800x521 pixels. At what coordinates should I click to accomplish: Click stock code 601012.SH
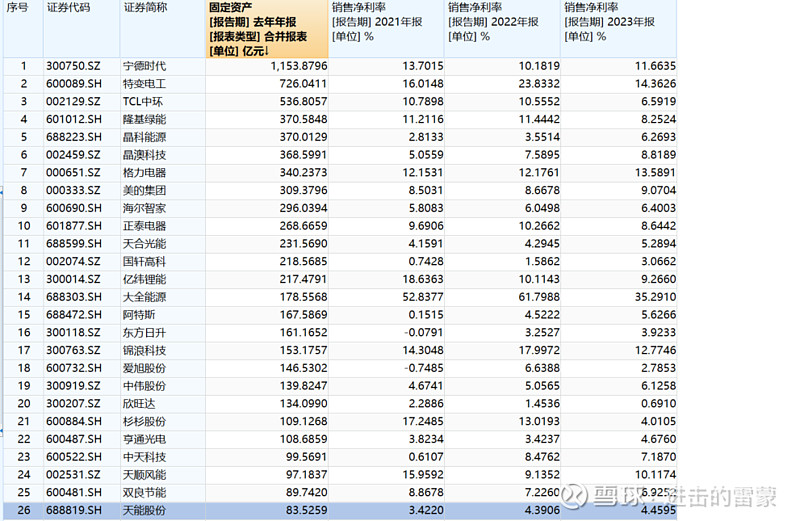73,119
